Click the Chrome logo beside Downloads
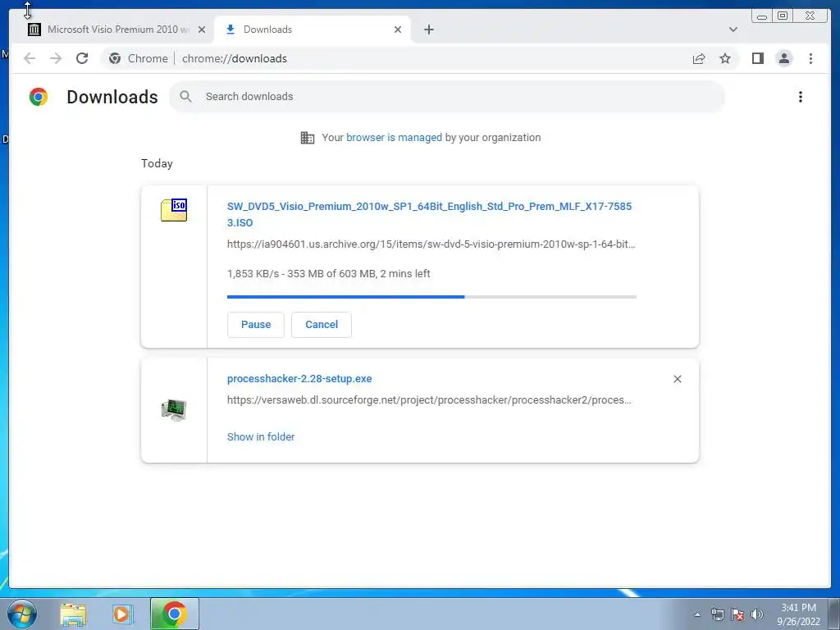The width and height of the screenshot is (840, 630). coord(39,97)
